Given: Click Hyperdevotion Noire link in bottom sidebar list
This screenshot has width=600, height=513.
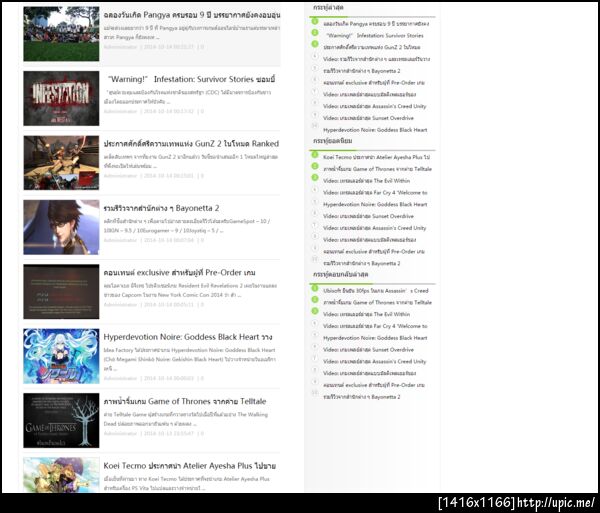Looking at the screenshot, I should coord(375,338).
